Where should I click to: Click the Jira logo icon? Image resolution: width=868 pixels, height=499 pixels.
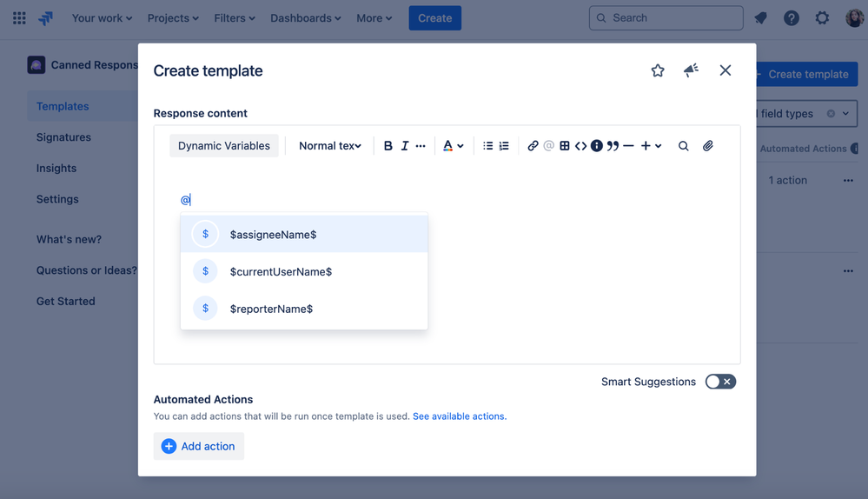pos(46,18)
